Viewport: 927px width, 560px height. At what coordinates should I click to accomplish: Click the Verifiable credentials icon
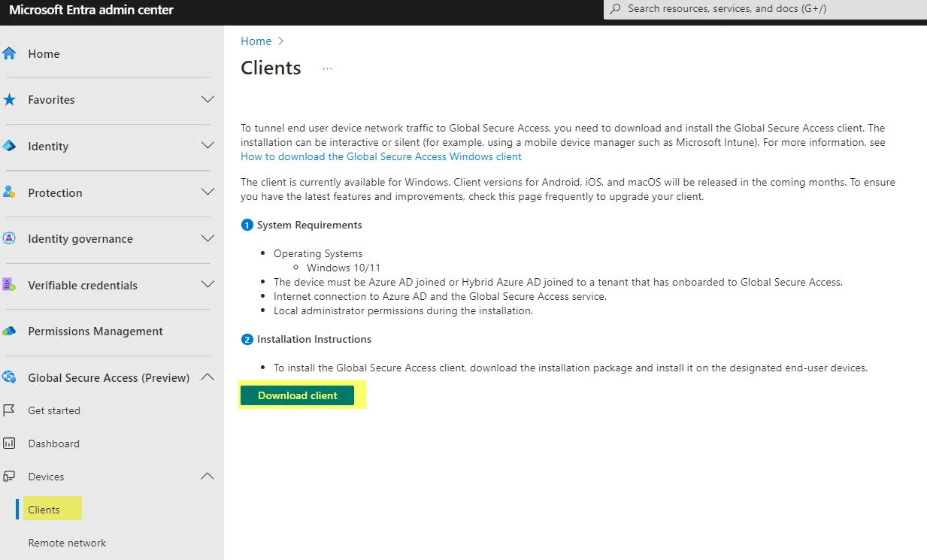click(9, 285)
